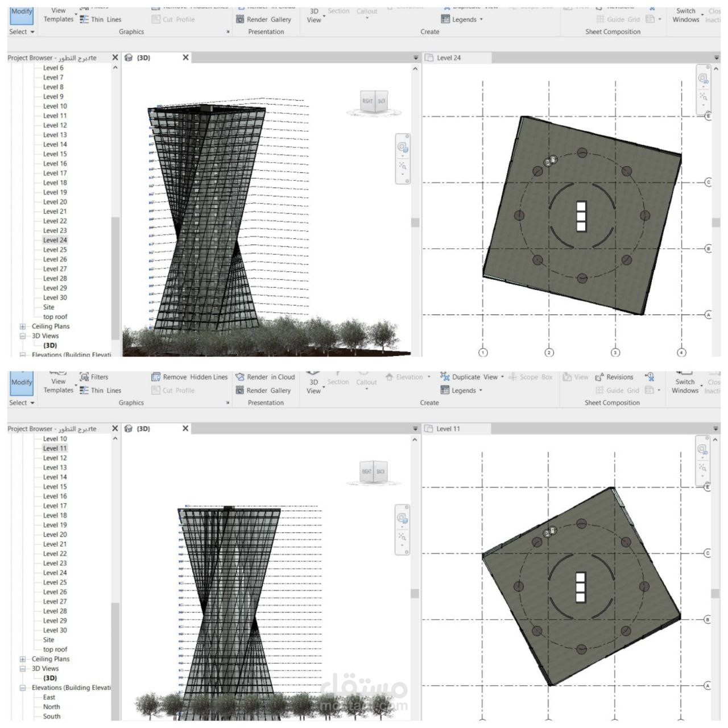Open Level 6 in the Project Browser

[53, 68]
